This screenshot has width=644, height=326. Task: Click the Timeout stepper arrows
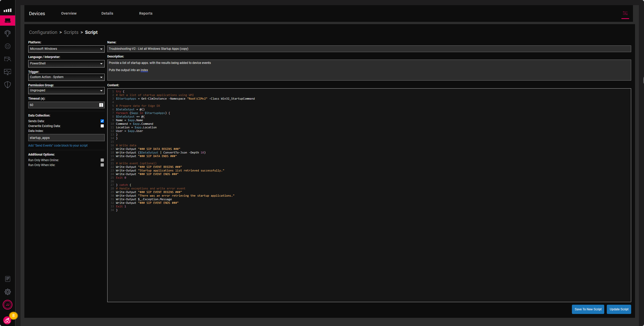pyautogui.click(x=101, y=105)
